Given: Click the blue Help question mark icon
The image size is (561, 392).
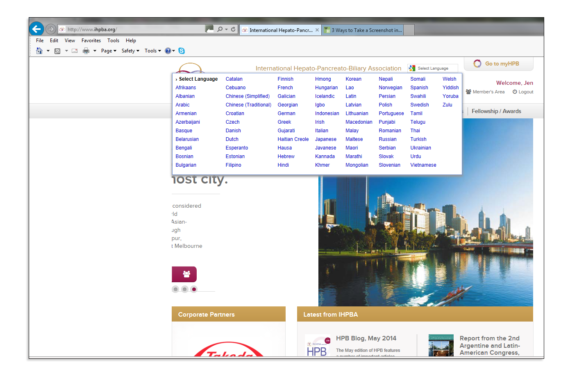Looking at the screenshot, I should pyautogui.click(x=168, y=51).
